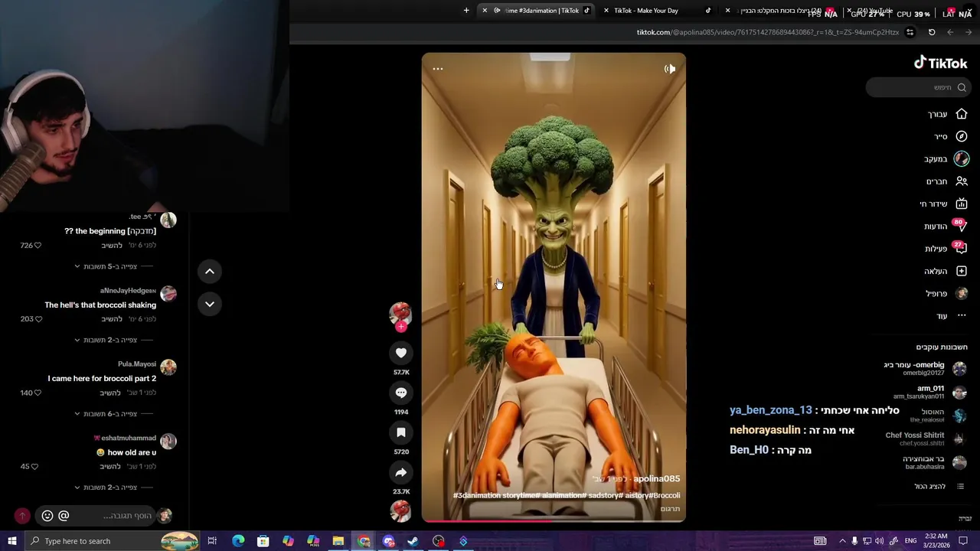Reply to the 'the beginning' comment
Image resolution: width=980 pixels, height=551 pixels.
pos(112,246)
